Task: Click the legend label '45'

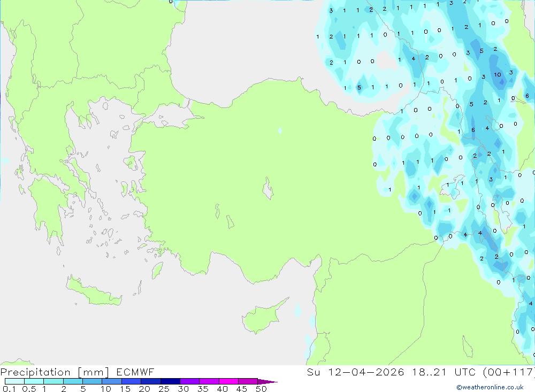Action: pyautogui.click(x=242, y=389)
